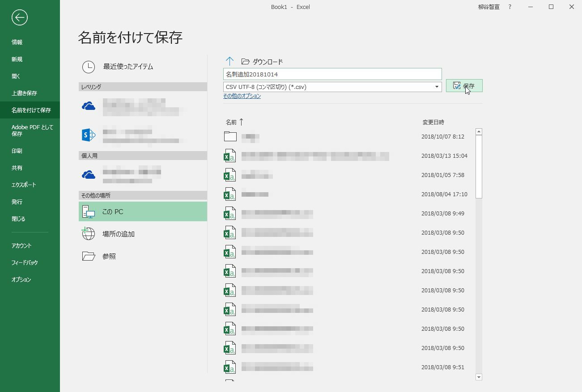
Task: Open 参照 folder browse icon
Action: [89, 256]
